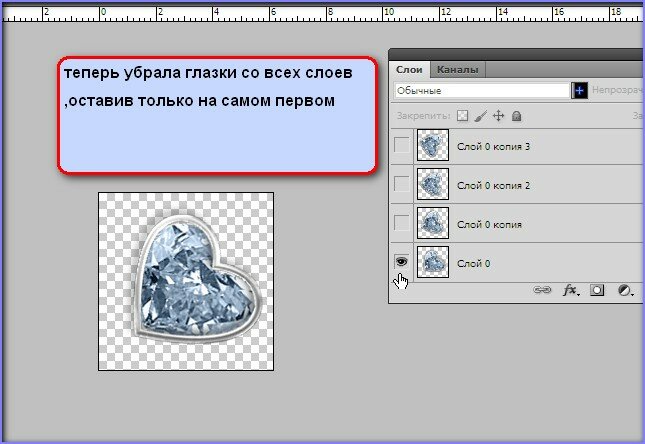
Task: Open the blend mode dropdown arrow button
Action: point(579,91)
